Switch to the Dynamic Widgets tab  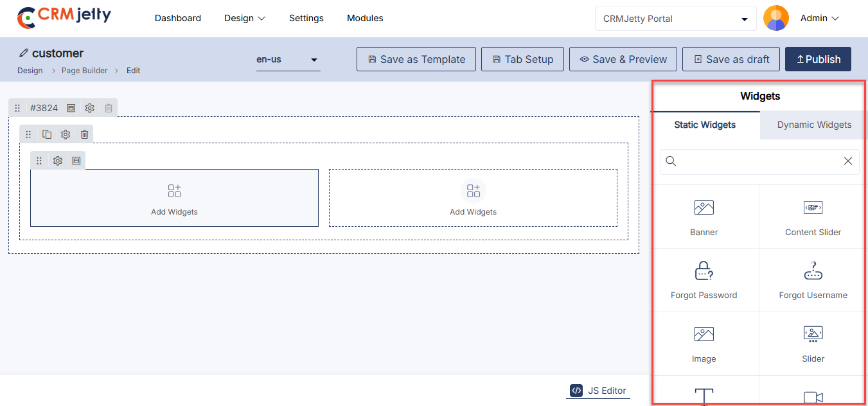coord(814,125)
